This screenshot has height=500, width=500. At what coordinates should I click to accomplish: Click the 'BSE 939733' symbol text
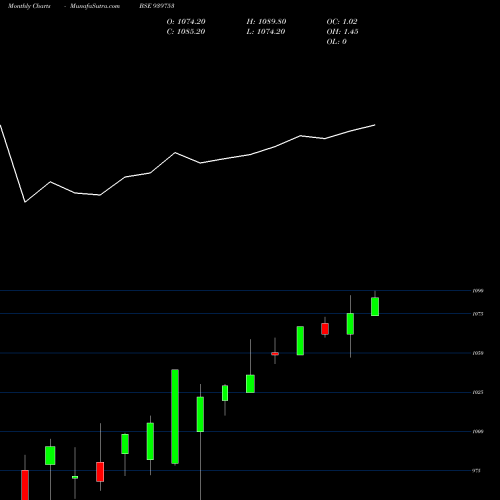157,6
